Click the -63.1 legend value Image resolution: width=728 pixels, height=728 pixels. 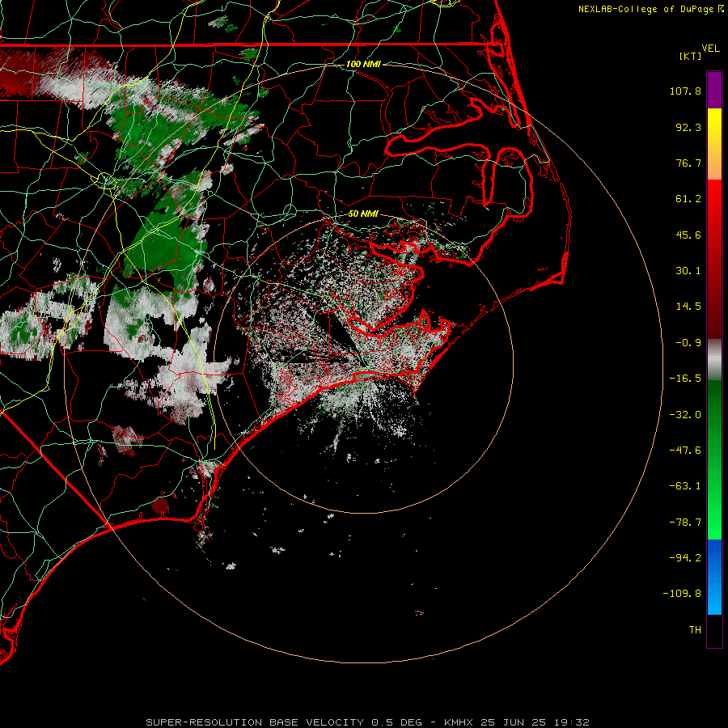[x=685, y=486]
